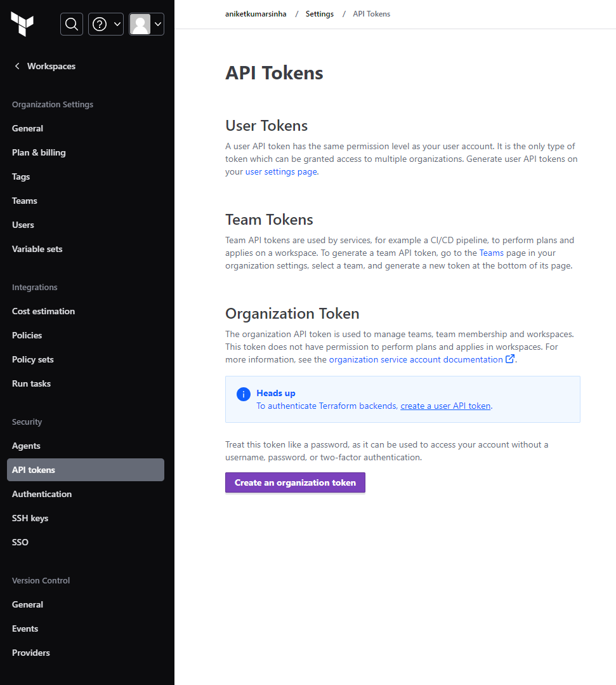Select Authentication under Security
616x685 pixels.
click(x=42, y=494)
